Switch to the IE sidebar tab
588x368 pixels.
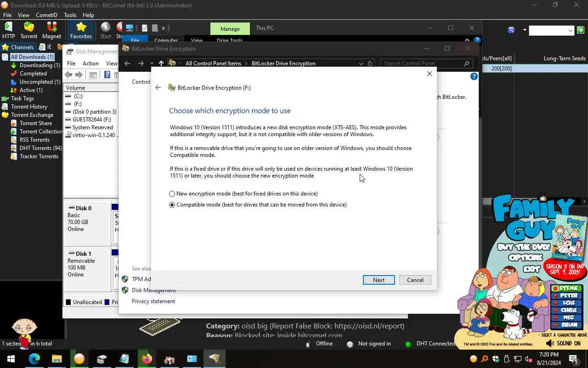click(45, 47)
